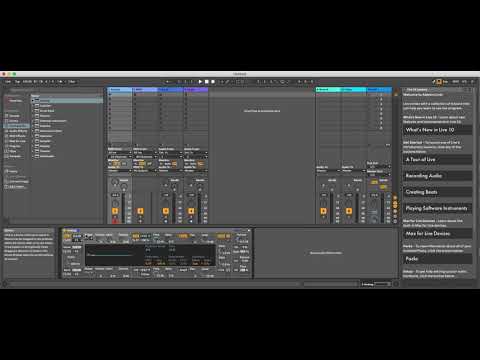The image size is (480, 360).
Task: Toggle In/Out section visibility button
Action: (395, 197)
